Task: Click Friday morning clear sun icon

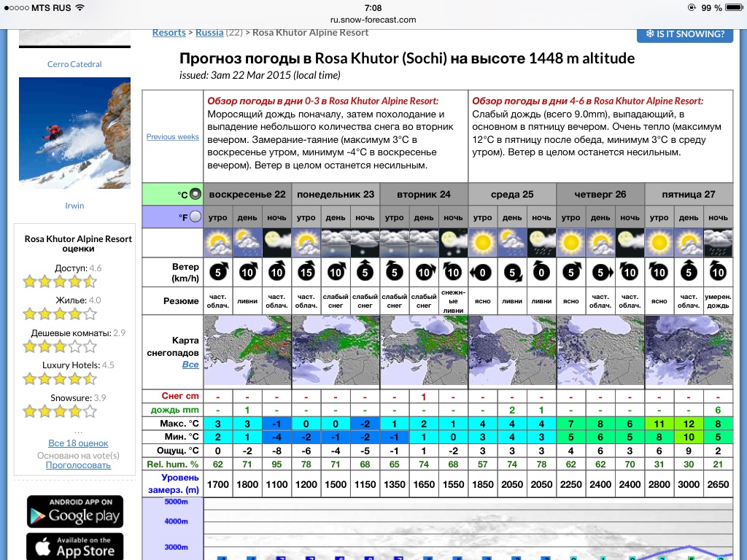Action: pos(659,243)
